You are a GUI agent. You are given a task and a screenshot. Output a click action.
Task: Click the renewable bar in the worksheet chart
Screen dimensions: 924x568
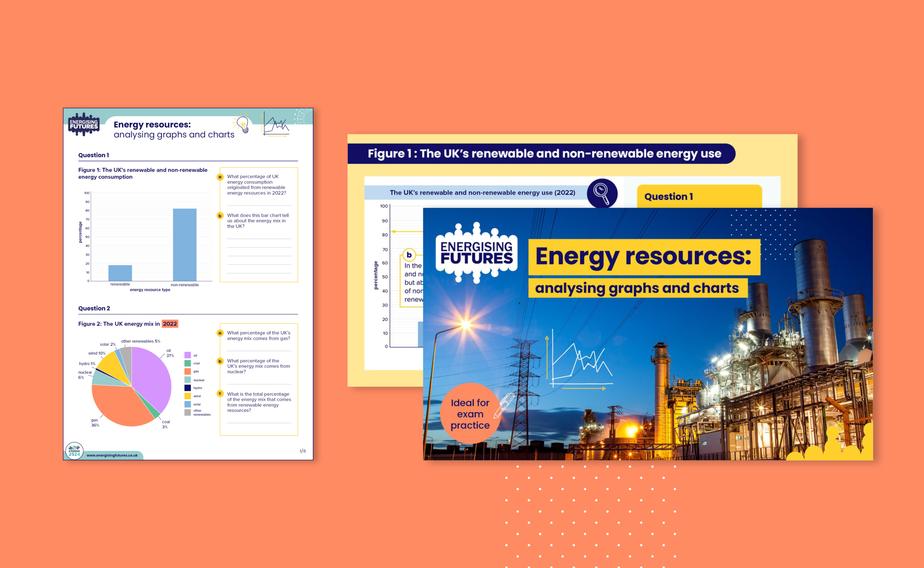[120, 273]
